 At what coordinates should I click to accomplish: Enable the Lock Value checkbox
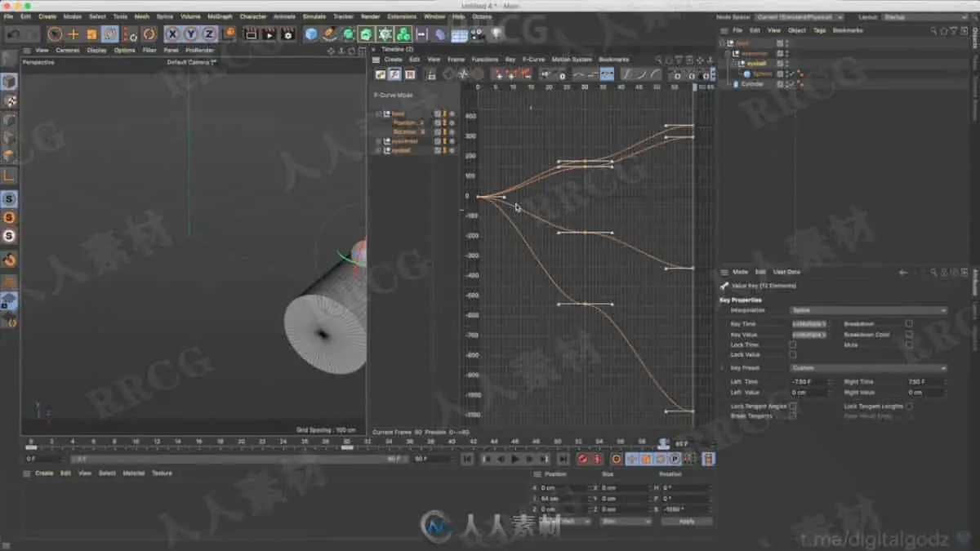click(792, 355)
